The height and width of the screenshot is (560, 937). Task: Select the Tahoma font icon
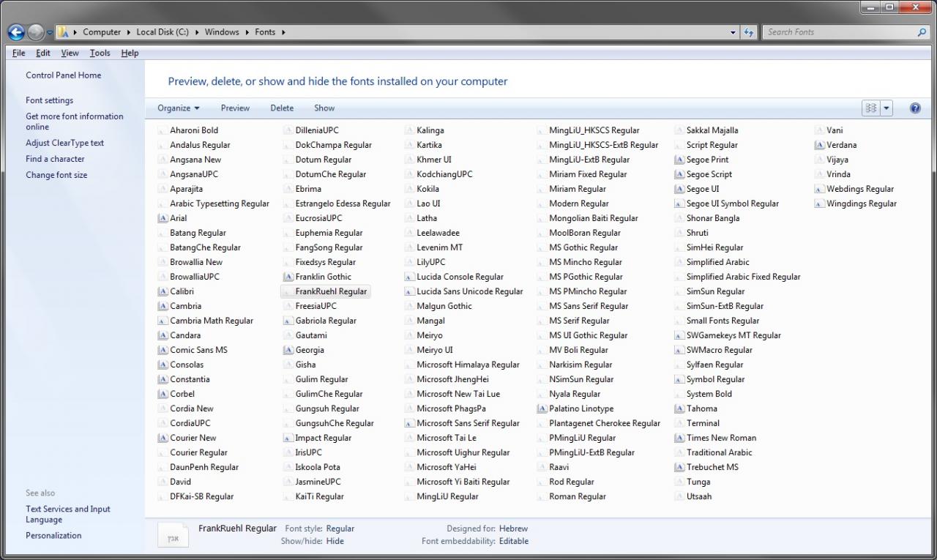(679, 408)
